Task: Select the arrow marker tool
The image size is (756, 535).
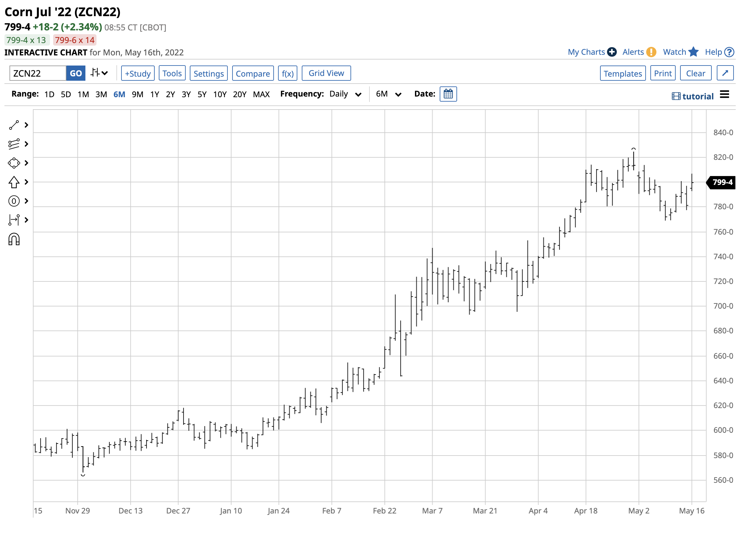Action: 14,182
